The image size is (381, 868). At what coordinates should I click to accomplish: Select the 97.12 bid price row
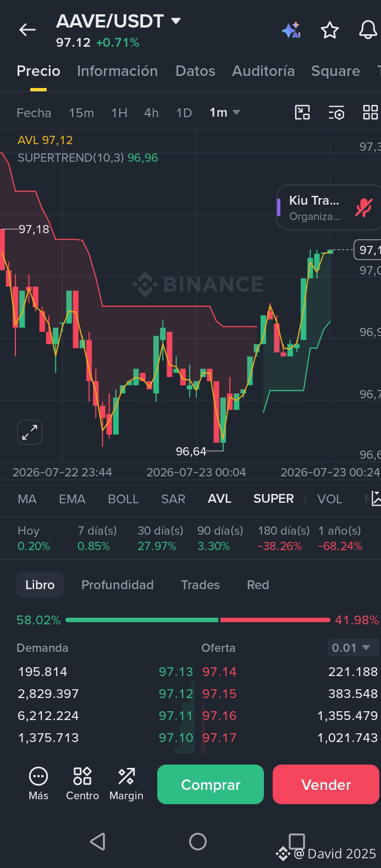[176, 694]
